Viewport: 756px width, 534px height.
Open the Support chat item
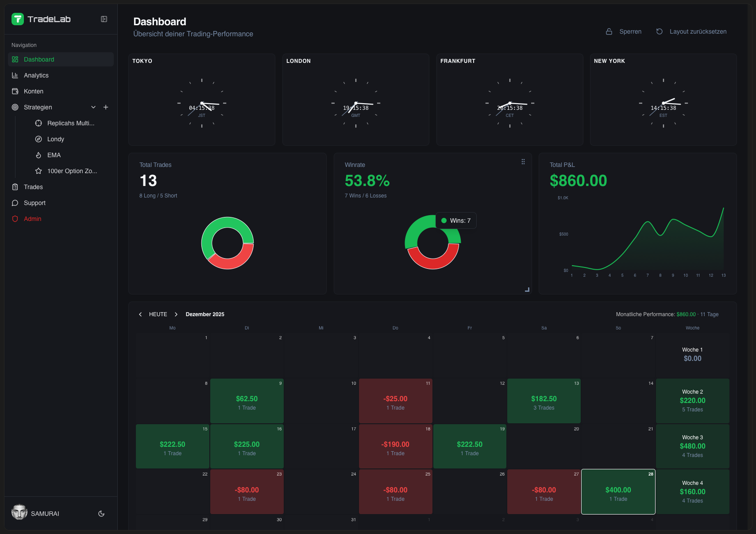click(35, 203)
